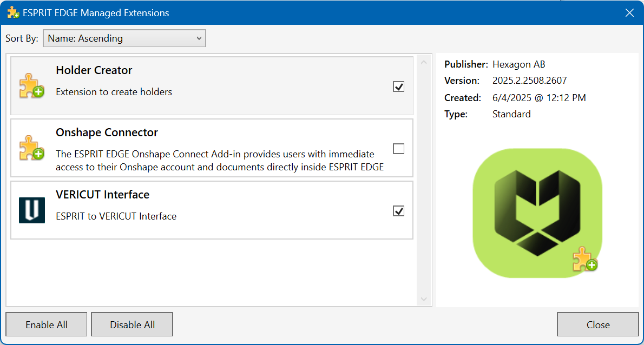Click the Type value Standard
This screenshot has height=345, width=644.
click(x=511, y=114)
